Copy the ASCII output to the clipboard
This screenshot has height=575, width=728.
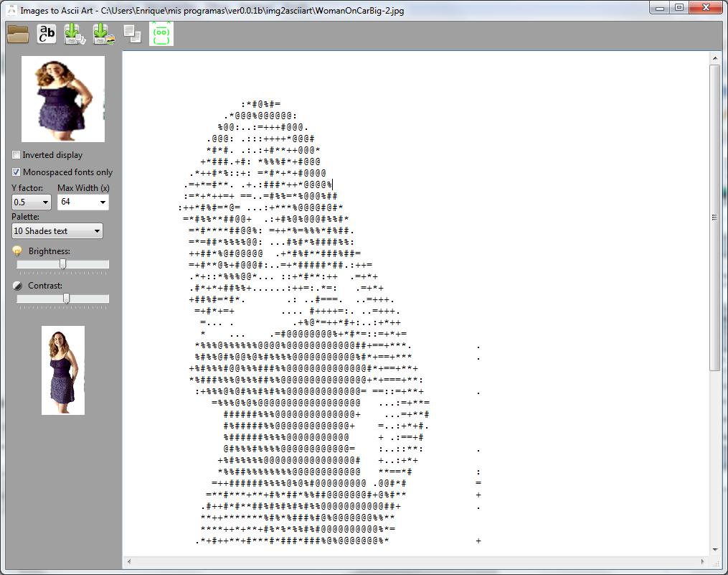point(132,34)
